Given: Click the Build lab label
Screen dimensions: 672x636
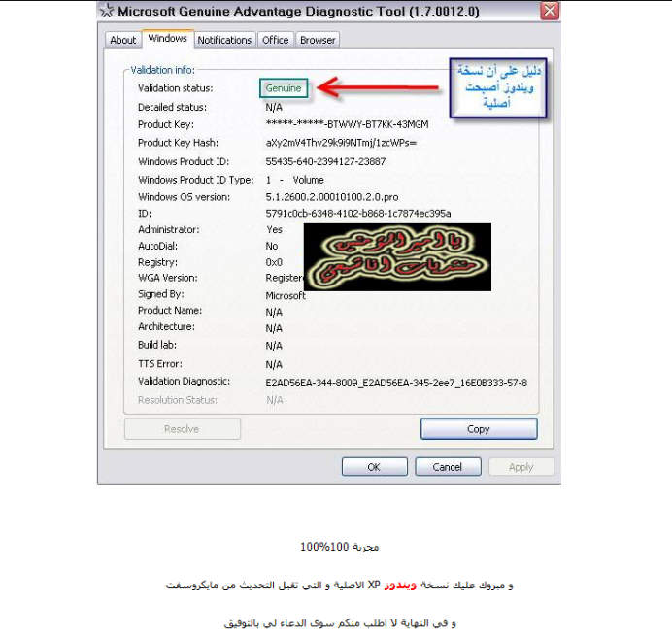Looking at the screenshot, I should 157,345.
